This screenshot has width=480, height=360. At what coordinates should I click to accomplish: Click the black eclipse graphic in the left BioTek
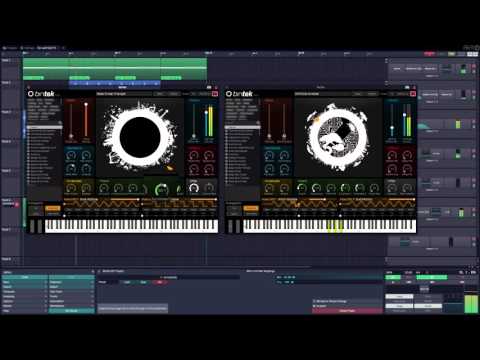140,137
